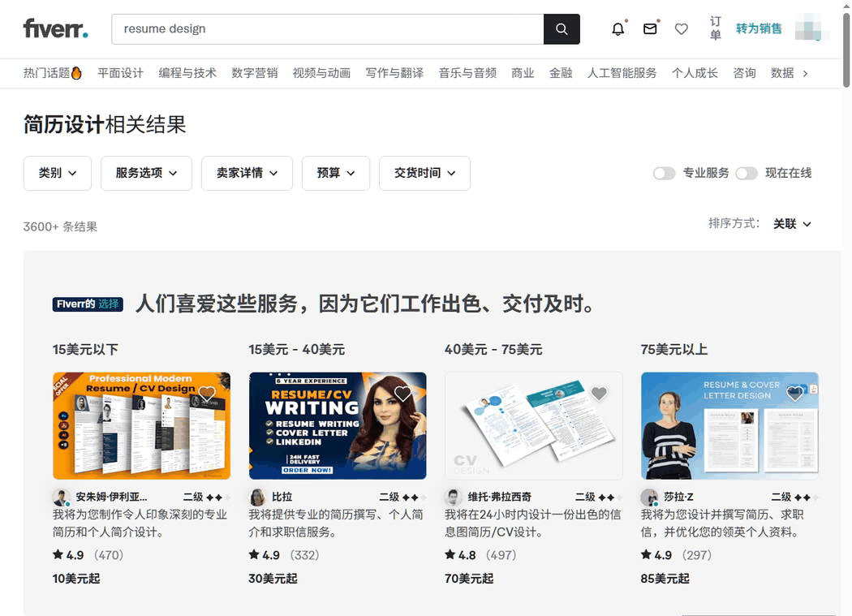Image resolution: width=852 pixels, height=616 pixels.
Task: Expand the 卖家详情 filter dropdown
Action: point(247,174)
